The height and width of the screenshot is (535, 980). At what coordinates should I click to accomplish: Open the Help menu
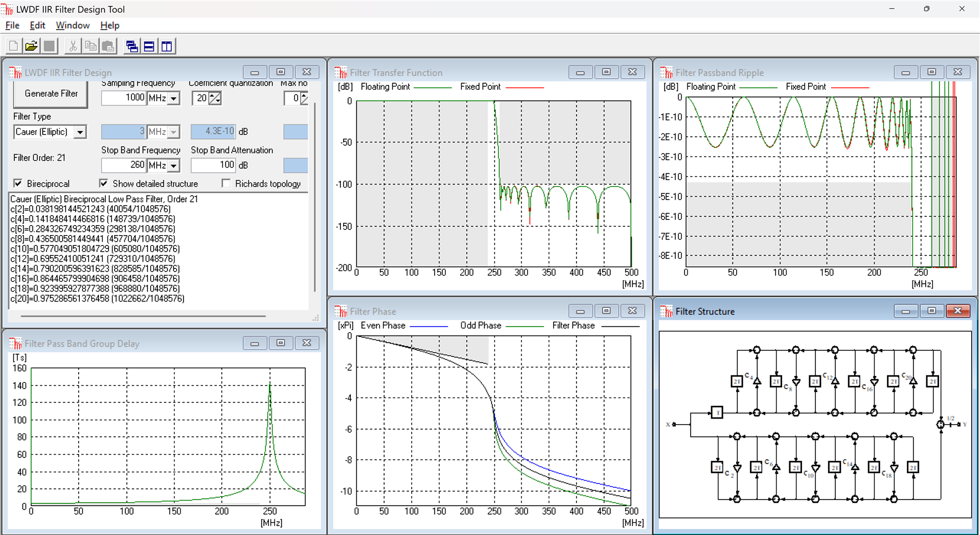[110, 26]
